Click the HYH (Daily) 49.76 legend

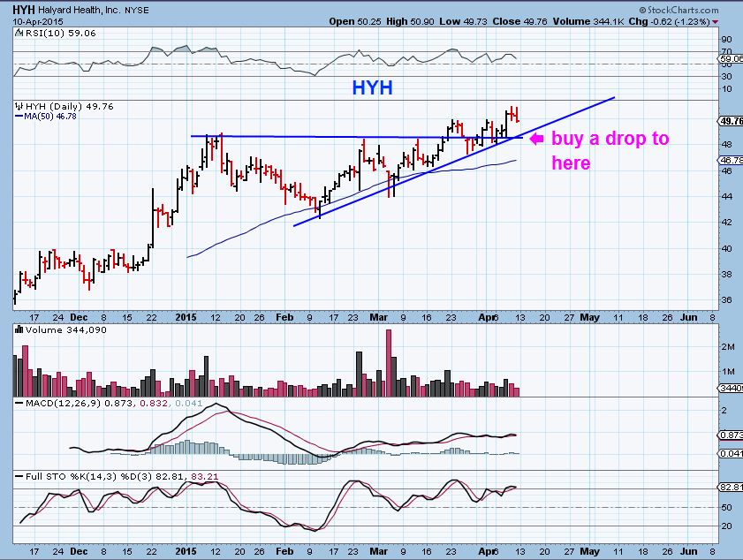70,107
